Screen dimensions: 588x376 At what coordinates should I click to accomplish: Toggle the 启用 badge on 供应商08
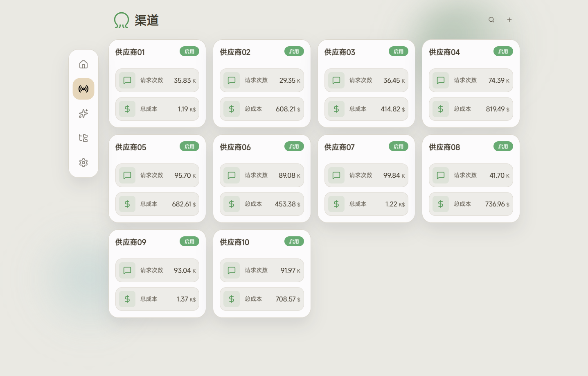503,146
